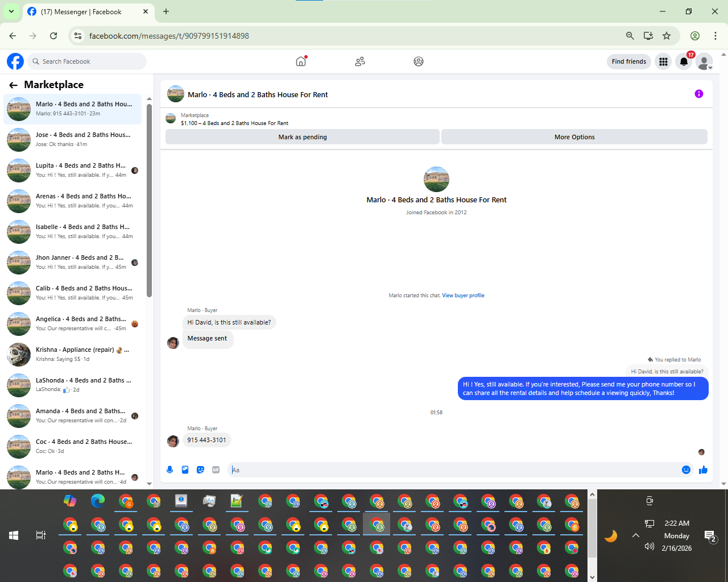Open the Facebook menu grid icon
This screenshot has width=728, height=582.
[663, 61]
